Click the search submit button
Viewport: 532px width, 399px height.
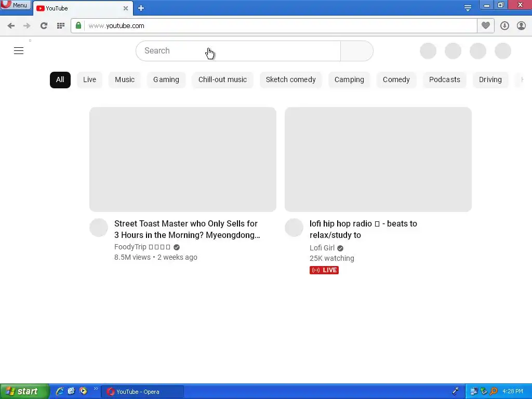coord(356,51)
